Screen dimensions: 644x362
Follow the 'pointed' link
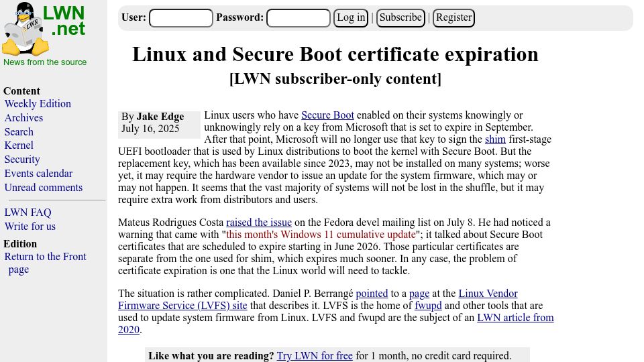tap(372, 294)
